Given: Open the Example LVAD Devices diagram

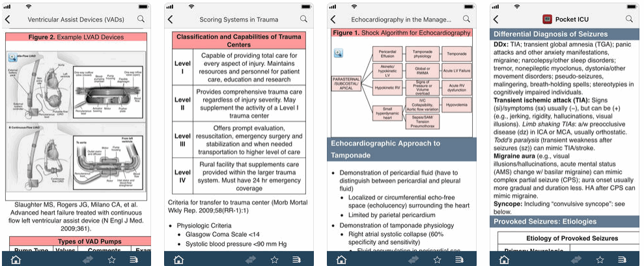Looking at the screenshot, I should (76, 121).
